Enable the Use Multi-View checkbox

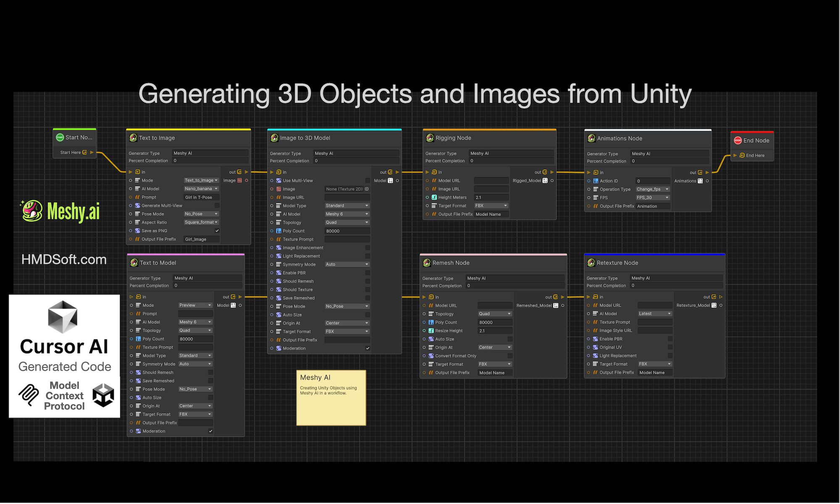367,181
